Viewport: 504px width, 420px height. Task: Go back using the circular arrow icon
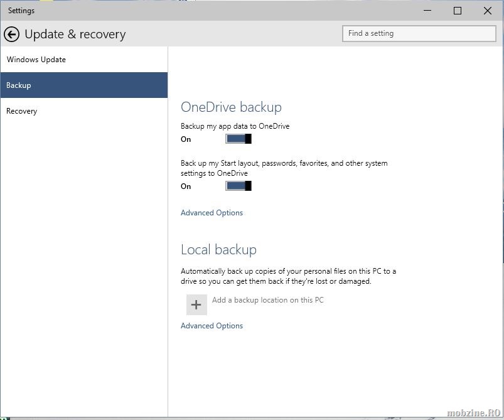point(11,34)
